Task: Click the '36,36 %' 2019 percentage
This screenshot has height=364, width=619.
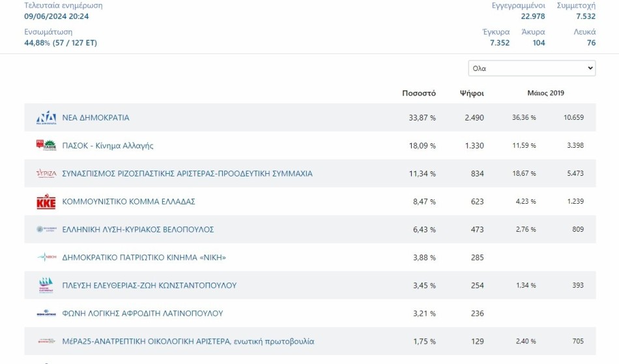Action: (x=524, y=117)
